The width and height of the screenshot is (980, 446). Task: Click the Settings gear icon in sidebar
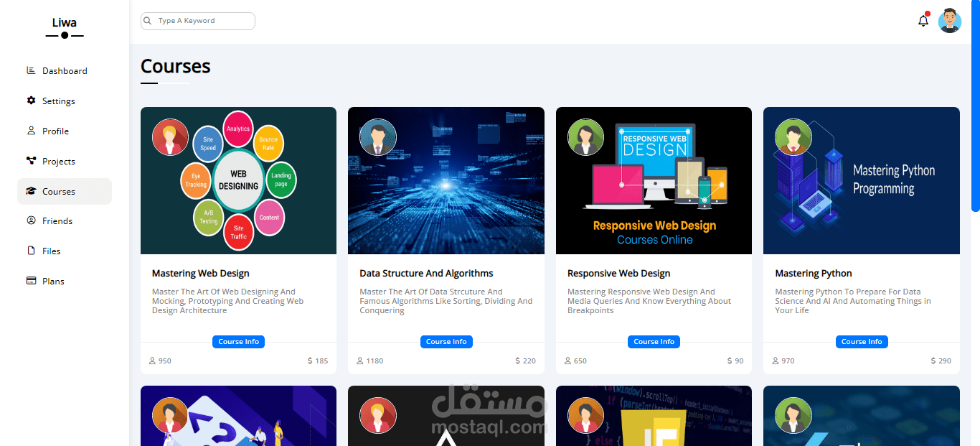(x=31, y=101)
